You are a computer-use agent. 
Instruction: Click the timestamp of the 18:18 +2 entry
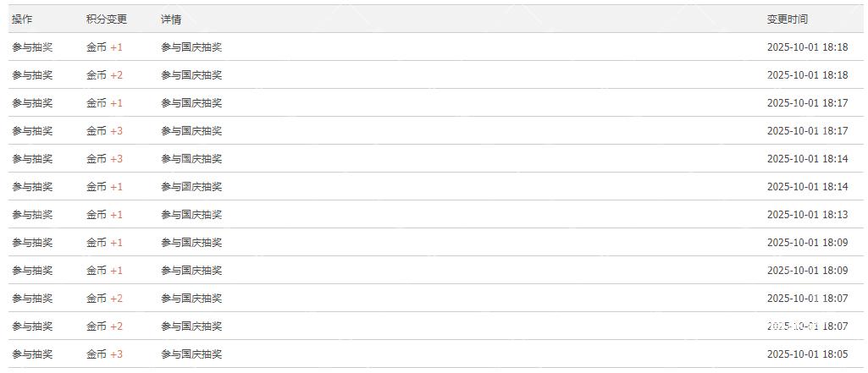[807, 75]
